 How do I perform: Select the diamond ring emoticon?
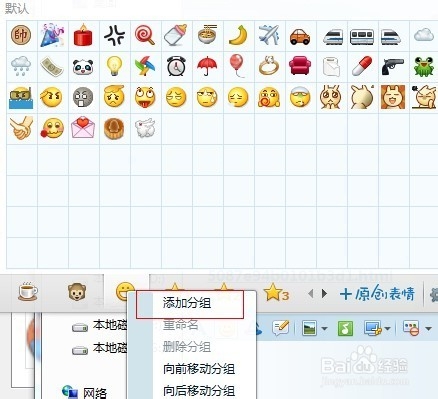(269, 66)
